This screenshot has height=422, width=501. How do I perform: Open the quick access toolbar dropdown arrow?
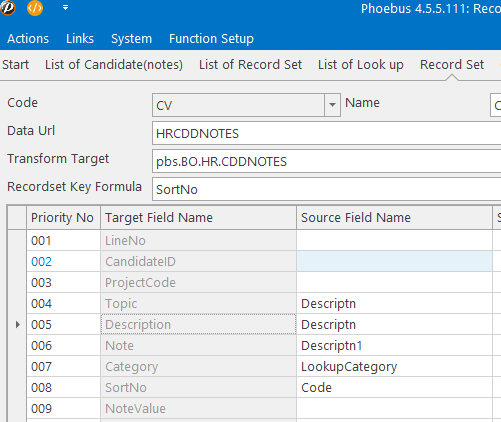click(65, 8)
